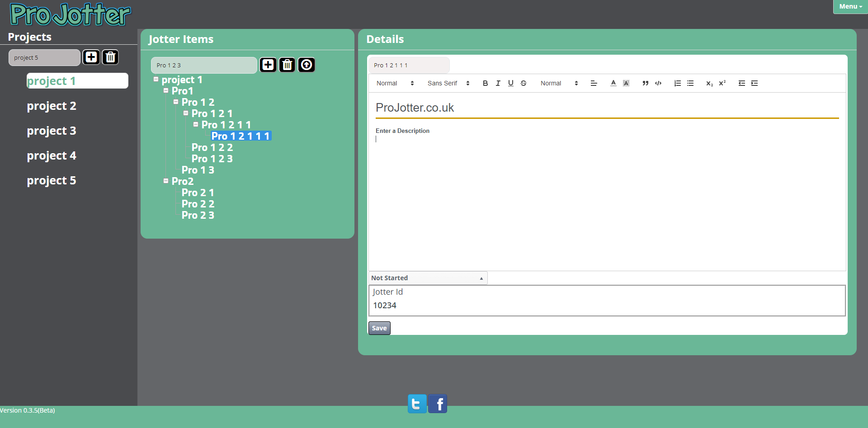868x428 pixels.
Task: Start a bulleted list
Action: coord(690,83)
